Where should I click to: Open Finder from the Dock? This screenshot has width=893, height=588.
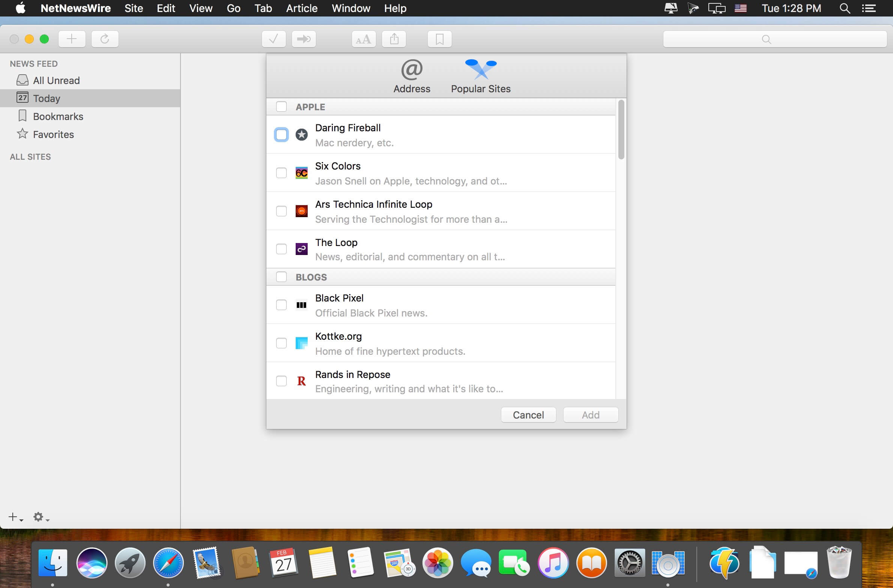tap(53, 562)
